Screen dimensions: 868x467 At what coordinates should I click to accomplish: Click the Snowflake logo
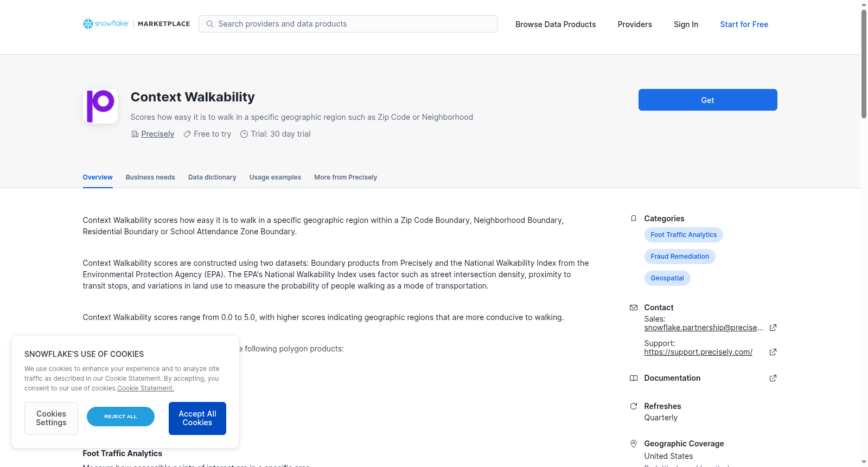coord(106,24)
